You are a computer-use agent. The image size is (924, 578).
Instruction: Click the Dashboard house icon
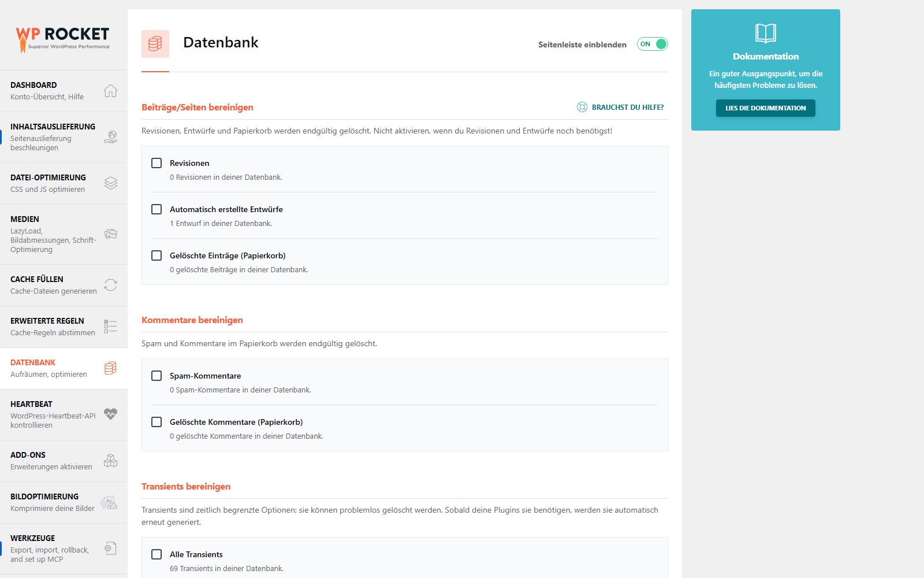click(x=110, y=91)
